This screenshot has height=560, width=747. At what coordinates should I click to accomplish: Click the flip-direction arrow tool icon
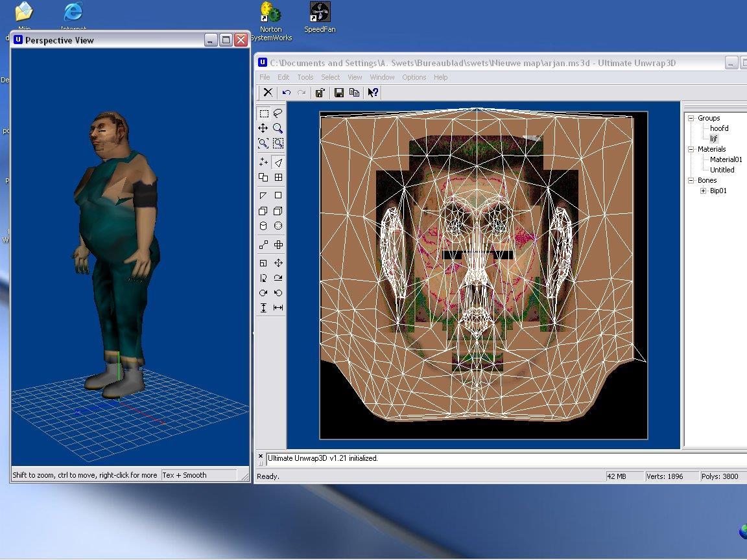(263, 278)
